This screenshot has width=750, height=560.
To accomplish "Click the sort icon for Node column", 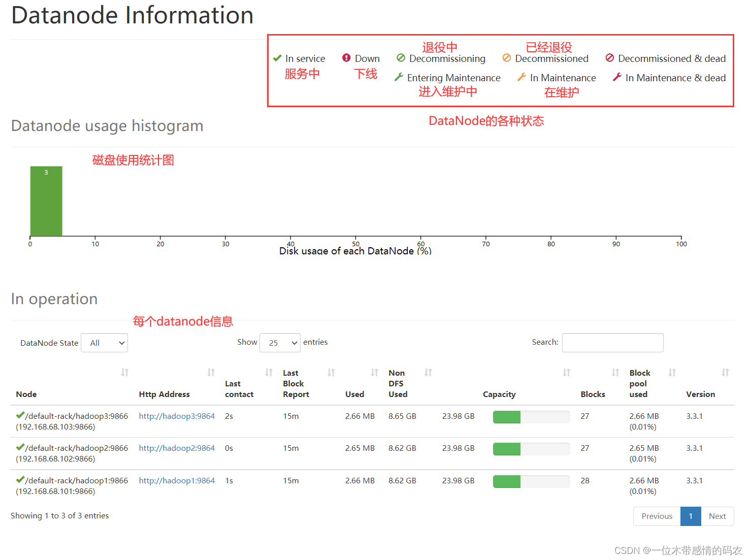I will click(x=125, y=373).
